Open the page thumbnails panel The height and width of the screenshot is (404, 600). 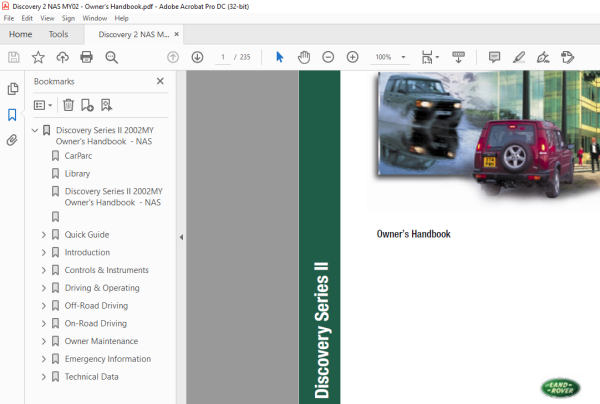coord(13,89)
